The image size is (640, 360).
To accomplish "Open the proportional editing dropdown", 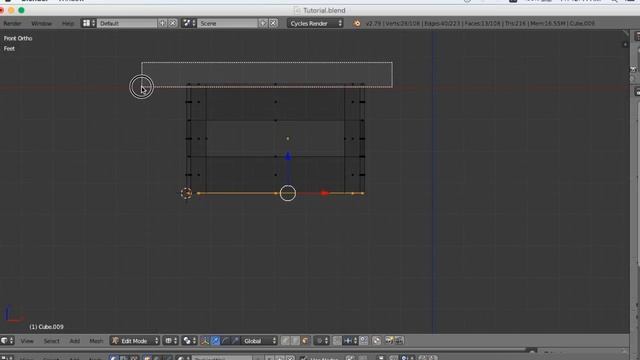I will coord(322,341).
